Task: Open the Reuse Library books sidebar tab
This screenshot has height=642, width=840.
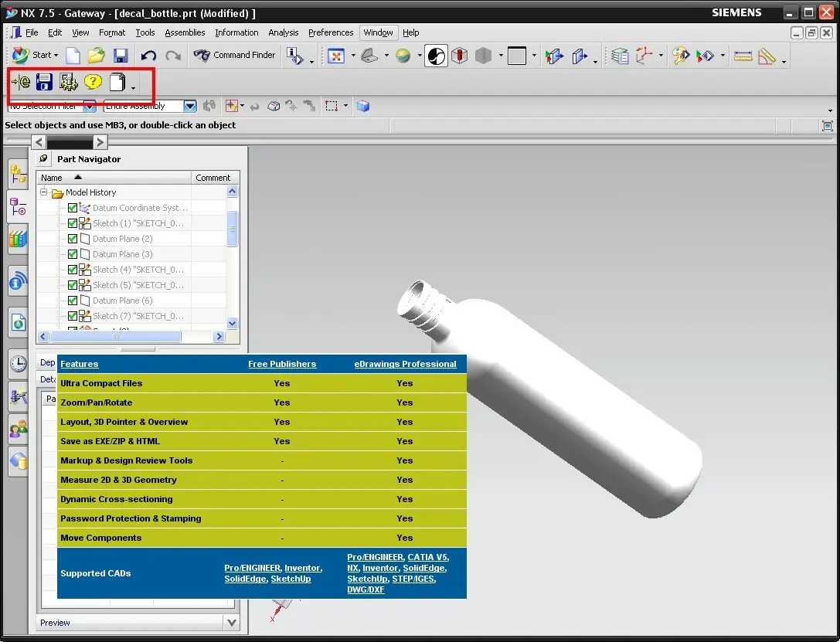Action: point(18,239)
